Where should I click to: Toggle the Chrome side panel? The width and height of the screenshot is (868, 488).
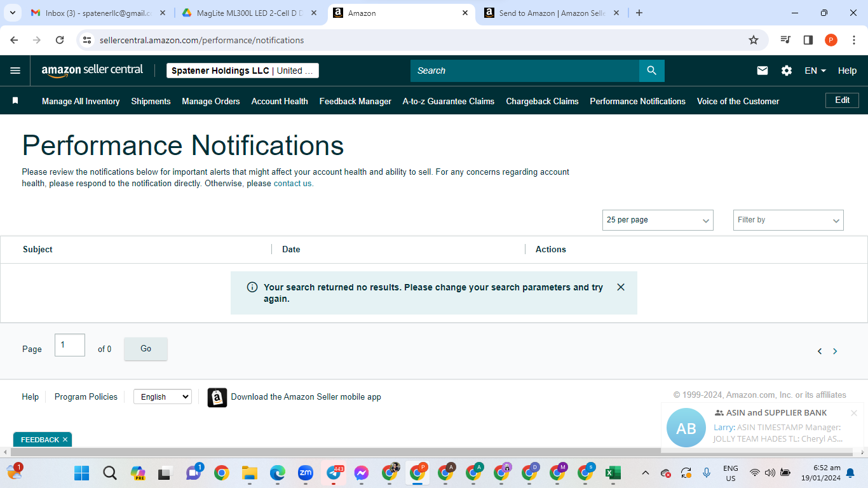[808, 40]
